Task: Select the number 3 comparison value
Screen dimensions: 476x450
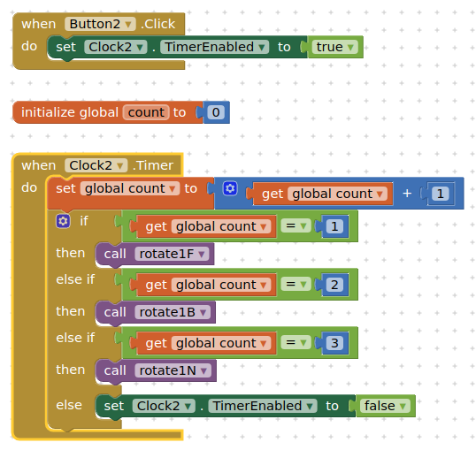Action: point(334,343)
